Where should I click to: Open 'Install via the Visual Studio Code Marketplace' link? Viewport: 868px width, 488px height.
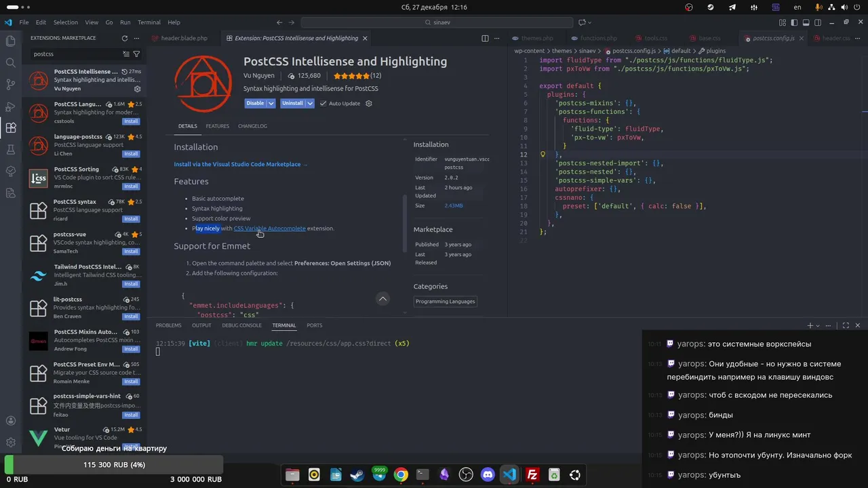241,164
